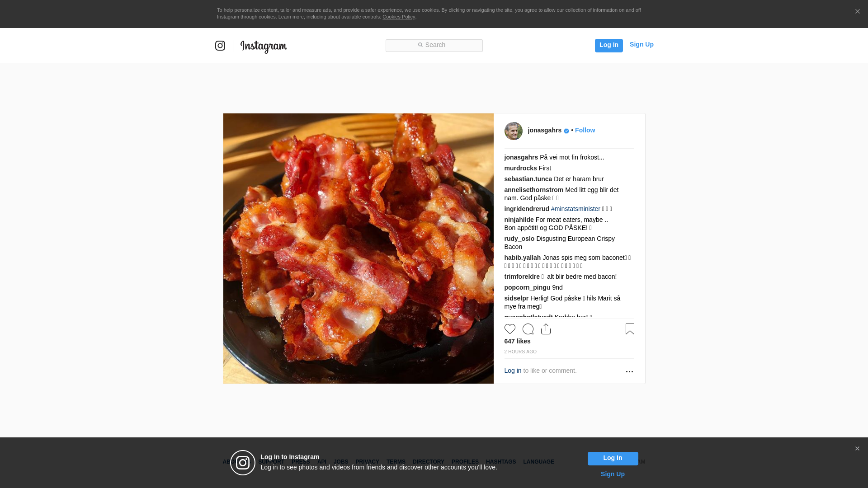This screenshot has height=488, width=868.
Task: Select the LANGUAGE footer option
Action: coord(538,462)
